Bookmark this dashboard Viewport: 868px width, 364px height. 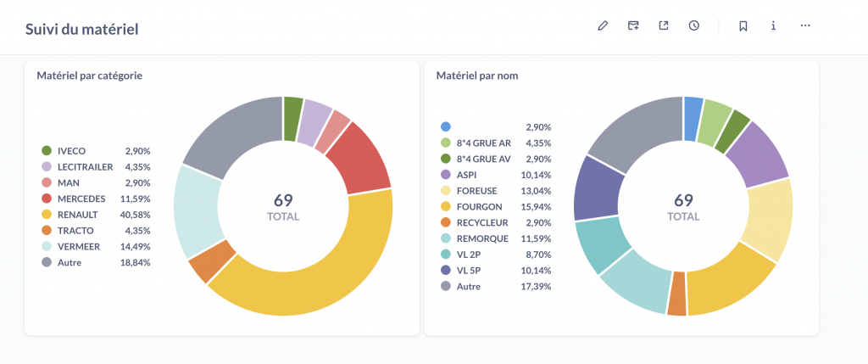(743, 25)
